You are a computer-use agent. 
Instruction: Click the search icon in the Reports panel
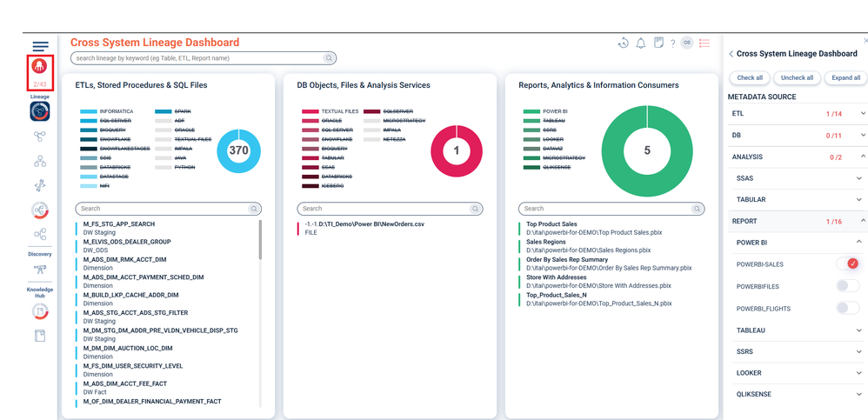pos(697,209)
